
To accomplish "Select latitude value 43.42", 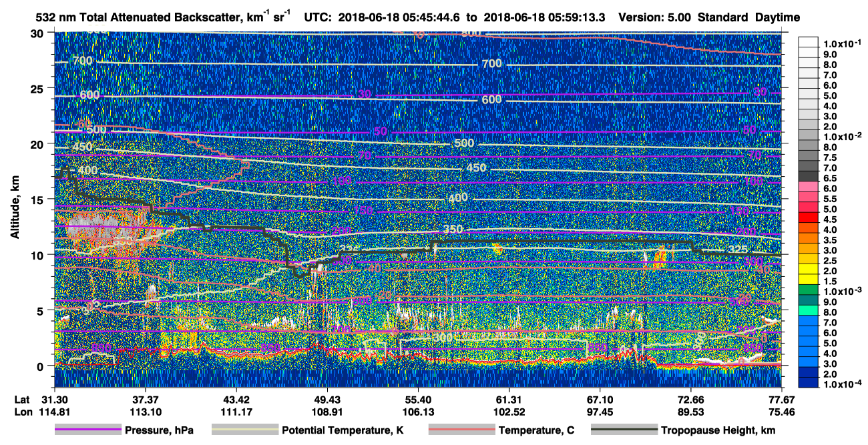I will coord(236,399).
